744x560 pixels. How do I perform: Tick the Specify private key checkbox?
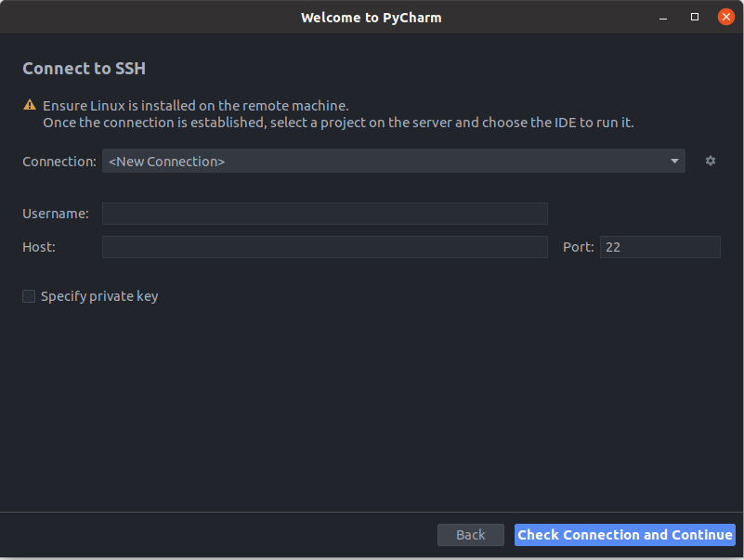(x=29, y=296)
